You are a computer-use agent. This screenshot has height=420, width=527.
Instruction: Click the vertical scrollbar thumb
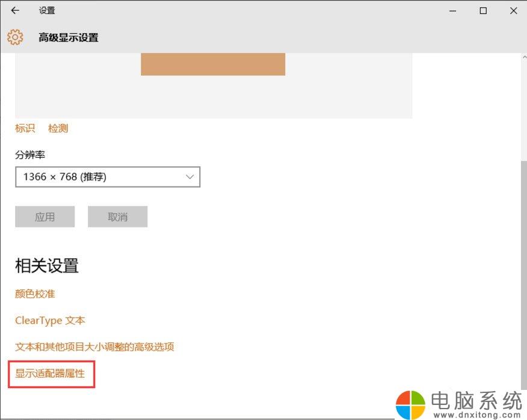point(525,275)
